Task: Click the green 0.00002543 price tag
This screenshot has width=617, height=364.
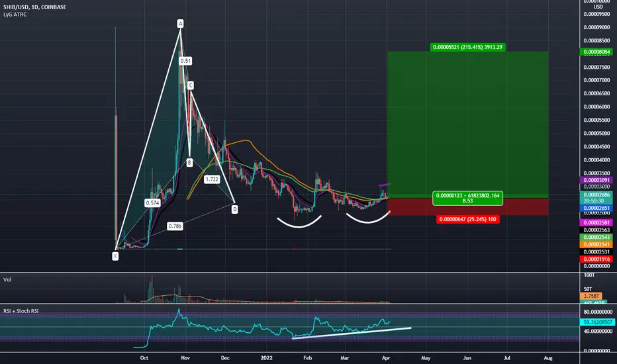Action: coord(596,238)
